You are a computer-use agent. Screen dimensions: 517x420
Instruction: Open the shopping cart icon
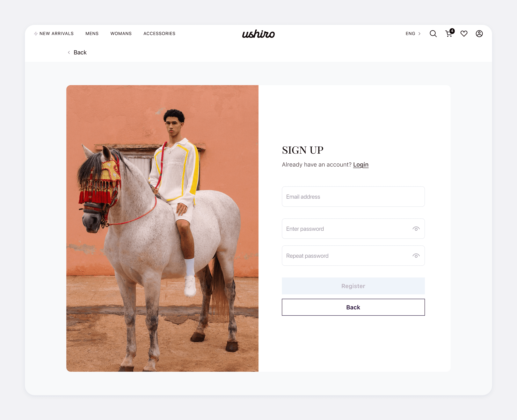point(449,34)
